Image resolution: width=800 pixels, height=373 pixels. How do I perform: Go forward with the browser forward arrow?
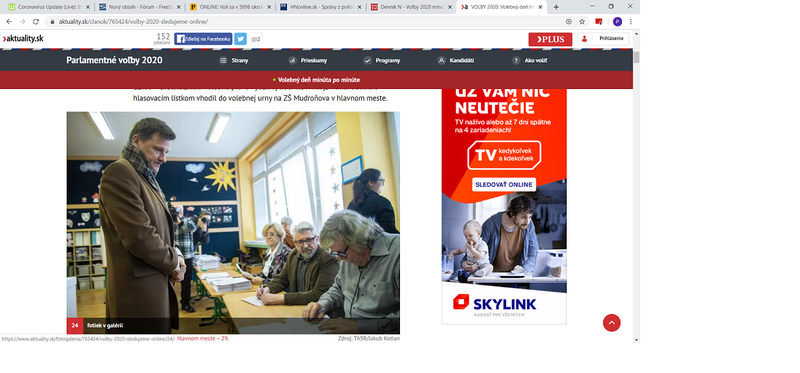click(22, 21)
